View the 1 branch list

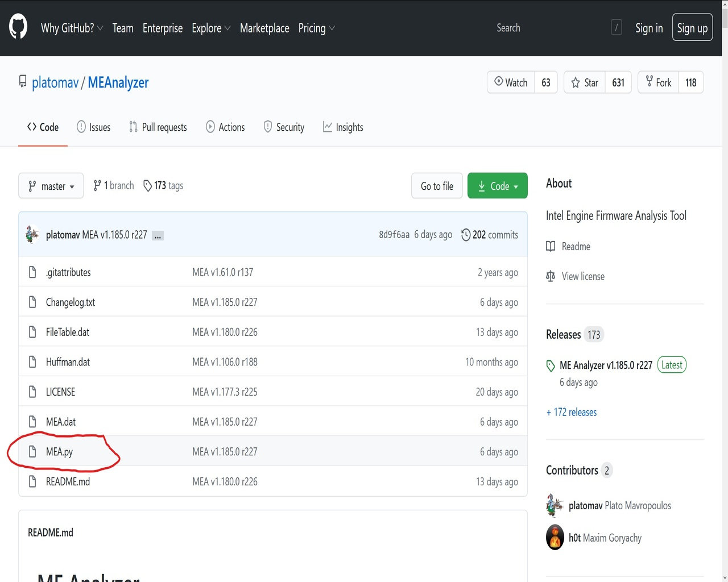(x=114, y=185)
